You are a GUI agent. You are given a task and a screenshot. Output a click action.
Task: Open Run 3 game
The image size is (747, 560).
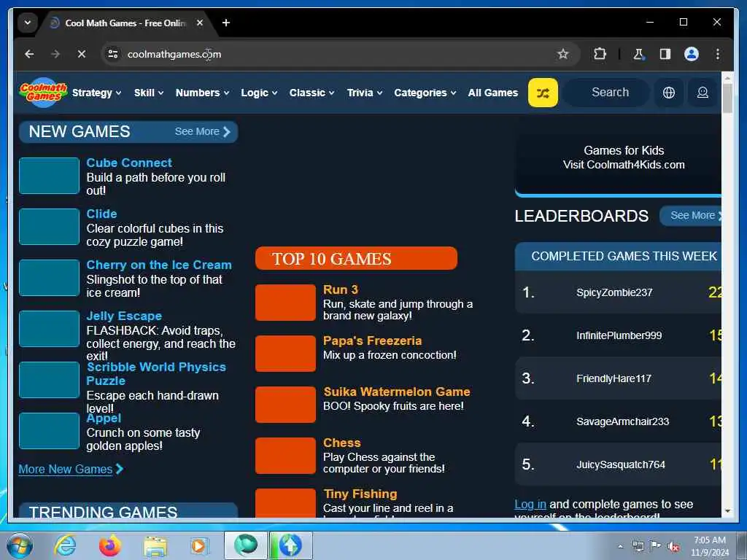point(340,289)
